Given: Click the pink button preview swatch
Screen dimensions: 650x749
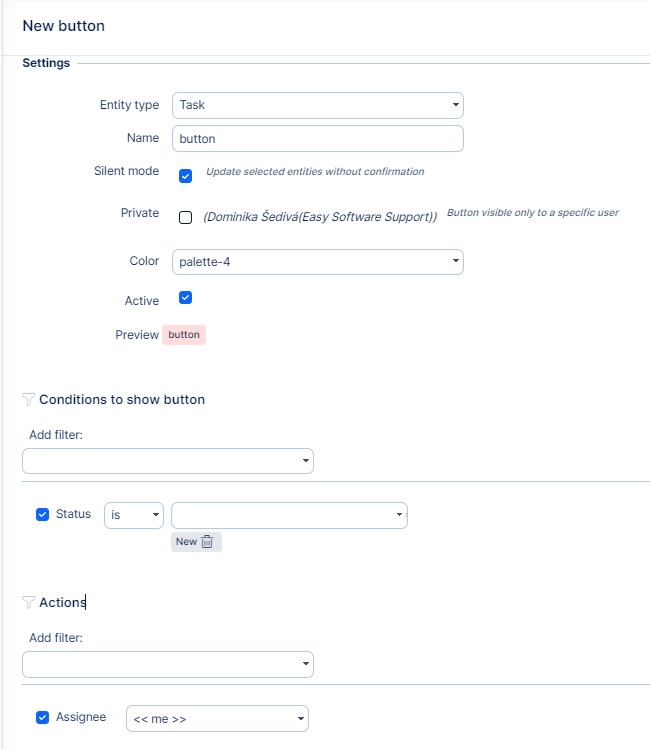Looking at the screenshot, I should point(184,335).
